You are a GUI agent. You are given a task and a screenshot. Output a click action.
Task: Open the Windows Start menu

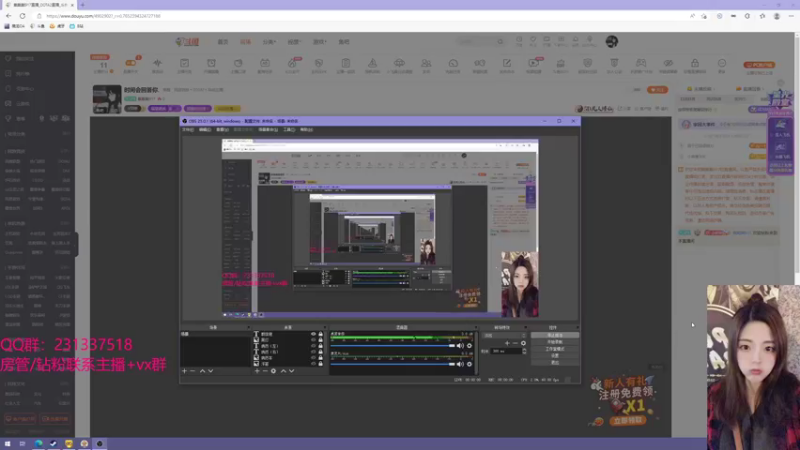point(8,444)
